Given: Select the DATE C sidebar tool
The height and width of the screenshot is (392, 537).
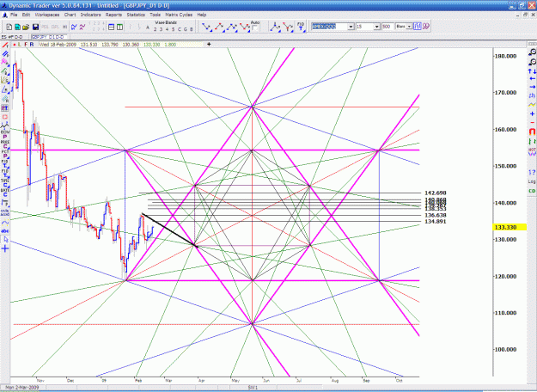Looking at the screenshot, I should click(x=5, y=193).
